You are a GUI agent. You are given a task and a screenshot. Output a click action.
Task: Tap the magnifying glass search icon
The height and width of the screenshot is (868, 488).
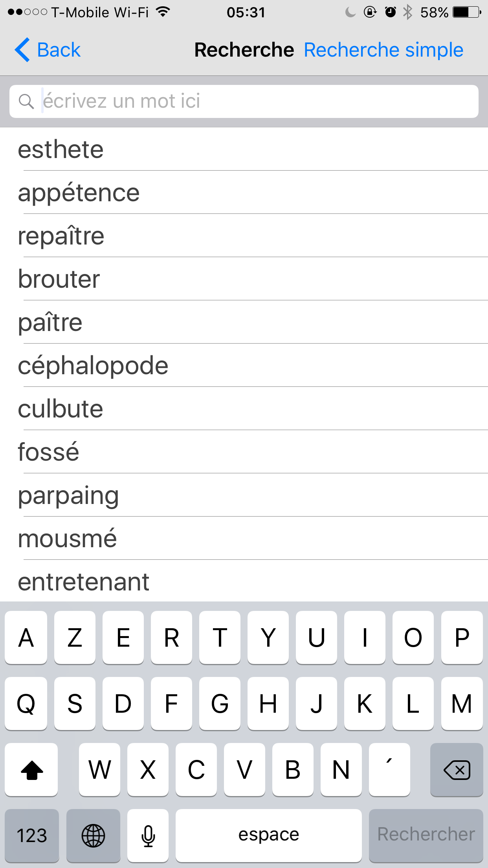tap(26, 101)
